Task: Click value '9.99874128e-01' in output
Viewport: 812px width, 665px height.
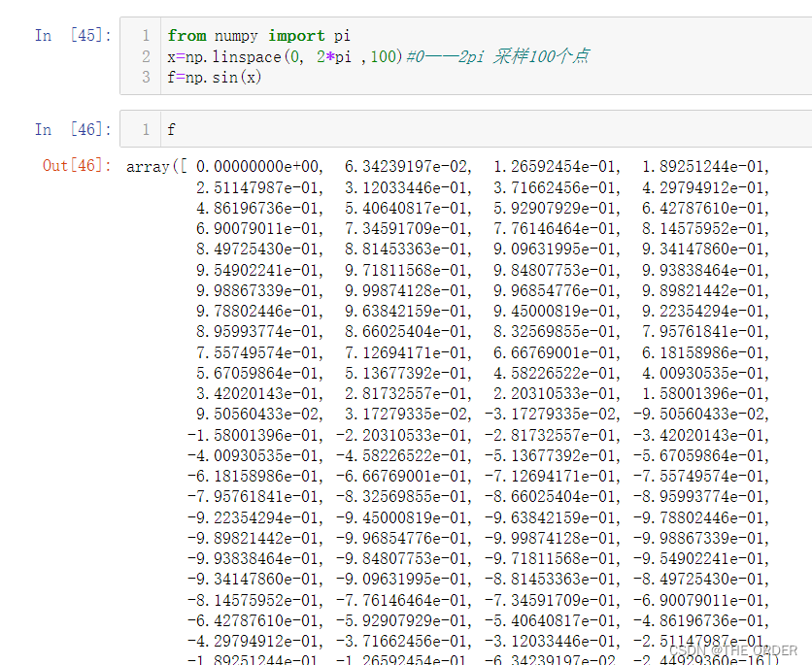Action: click(x=408, y=291)
